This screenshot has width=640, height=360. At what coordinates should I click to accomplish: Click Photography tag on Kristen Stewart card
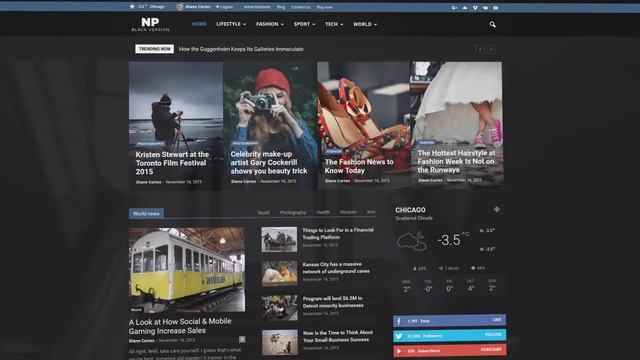point(150,144)
